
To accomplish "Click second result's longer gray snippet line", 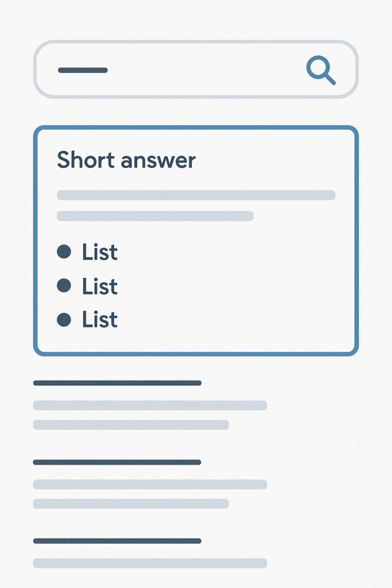I will 150,484.
